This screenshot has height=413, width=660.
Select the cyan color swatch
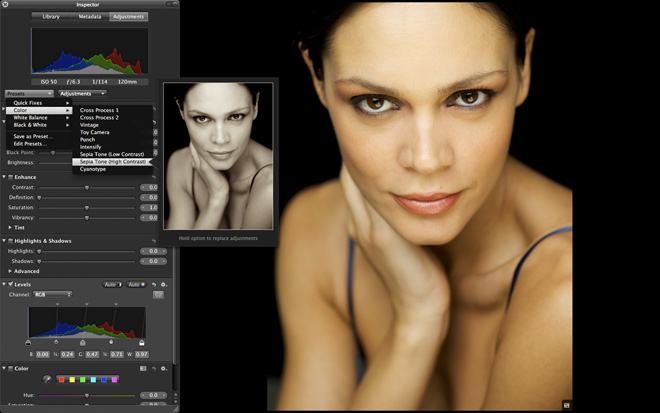93,380
